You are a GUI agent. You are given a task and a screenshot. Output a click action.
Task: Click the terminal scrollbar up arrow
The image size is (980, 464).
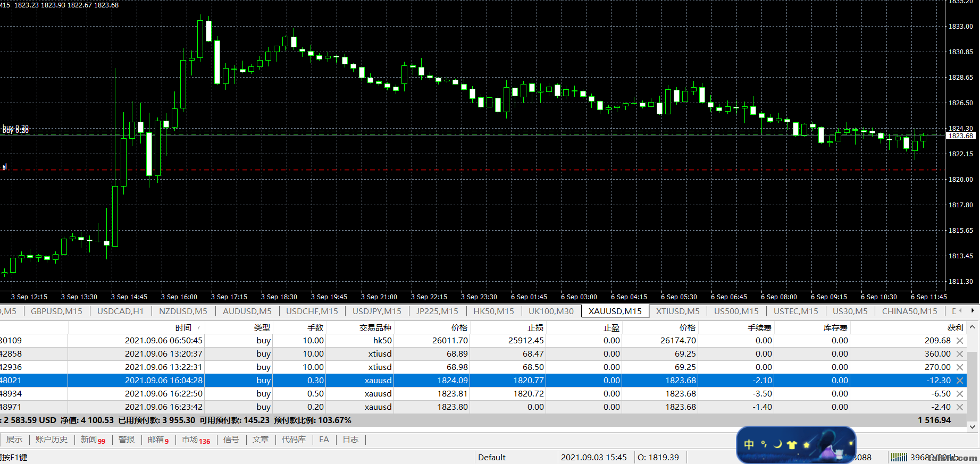click(x=972, y=327)
